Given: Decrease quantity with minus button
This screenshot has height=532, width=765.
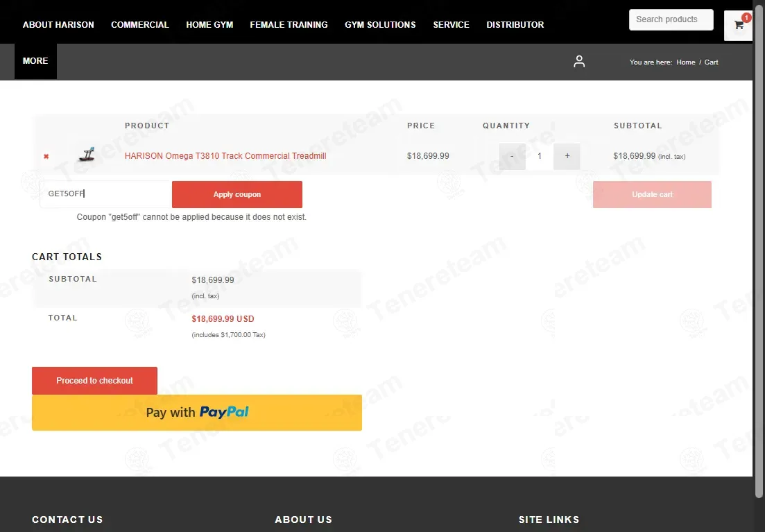Looking at the screenshot, I should coord(512,156).
